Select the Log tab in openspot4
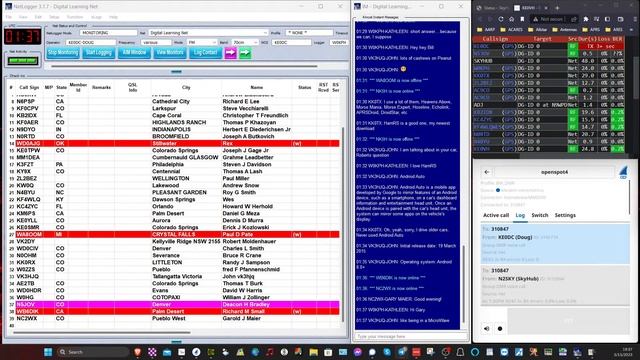The image size is (640, 360). (x=520, y=215)
